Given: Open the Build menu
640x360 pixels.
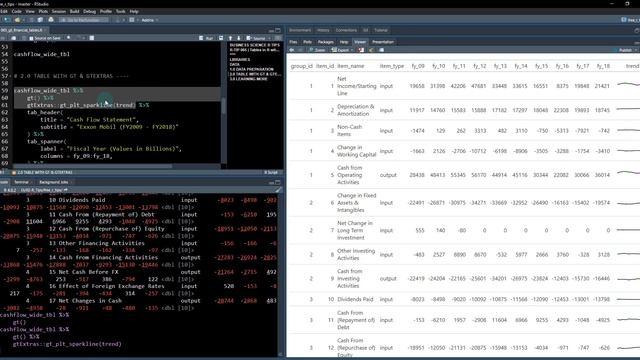Looking at the screenshot, I should (75, 11).
